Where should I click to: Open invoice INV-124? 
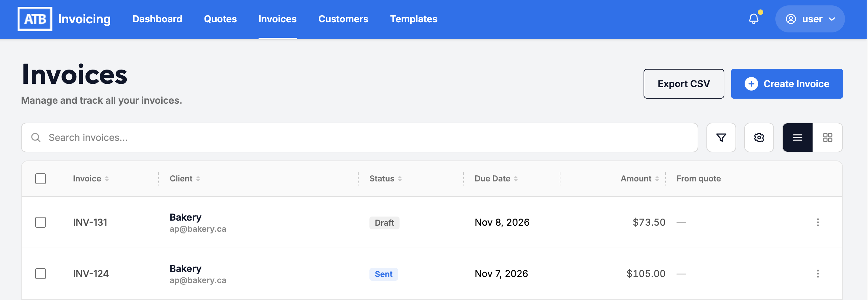(x=91, y=274)
